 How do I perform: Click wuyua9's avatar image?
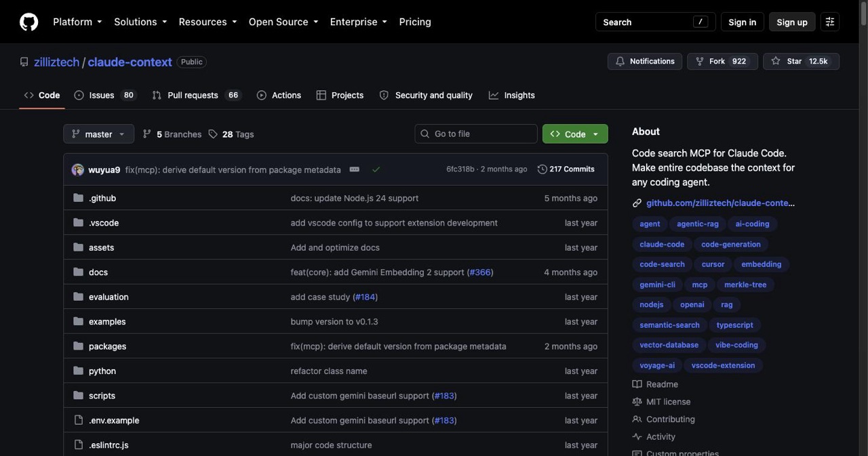click(78, 169)
